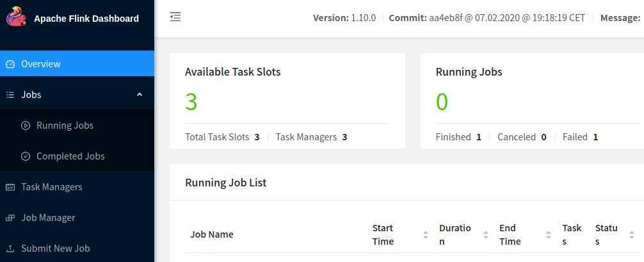Click the Job Name column header

(x=212, y=234)
